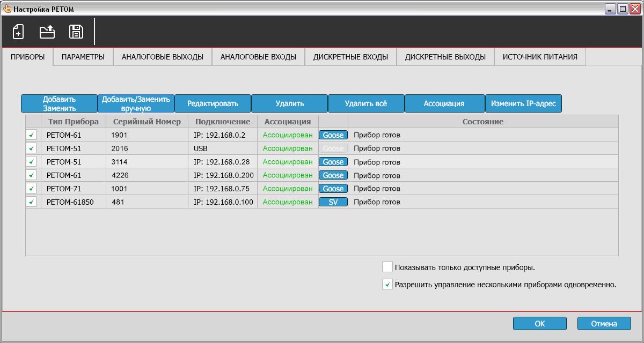Click 'Ассоциирован' status in USB row
Screen dimensions: 644x343
tap(288, 148)
